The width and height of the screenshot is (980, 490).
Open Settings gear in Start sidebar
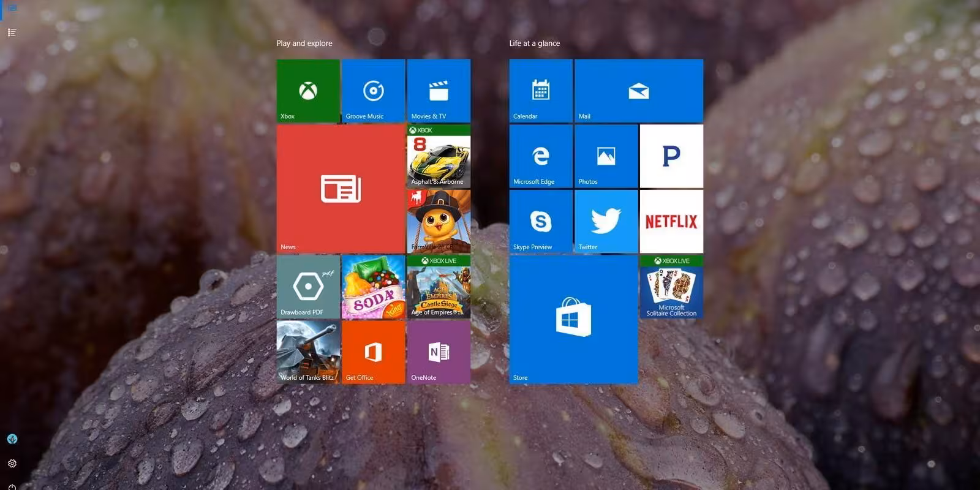12,464
